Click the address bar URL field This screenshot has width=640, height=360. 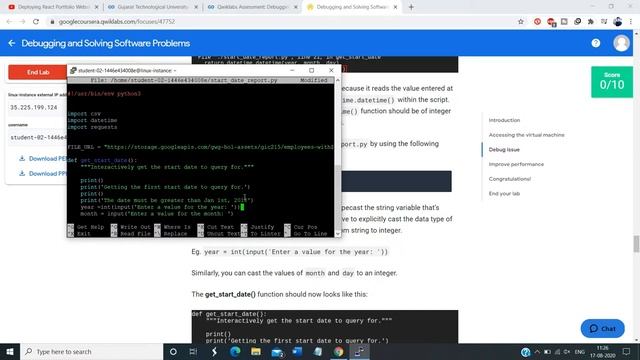tap(282, 22)
